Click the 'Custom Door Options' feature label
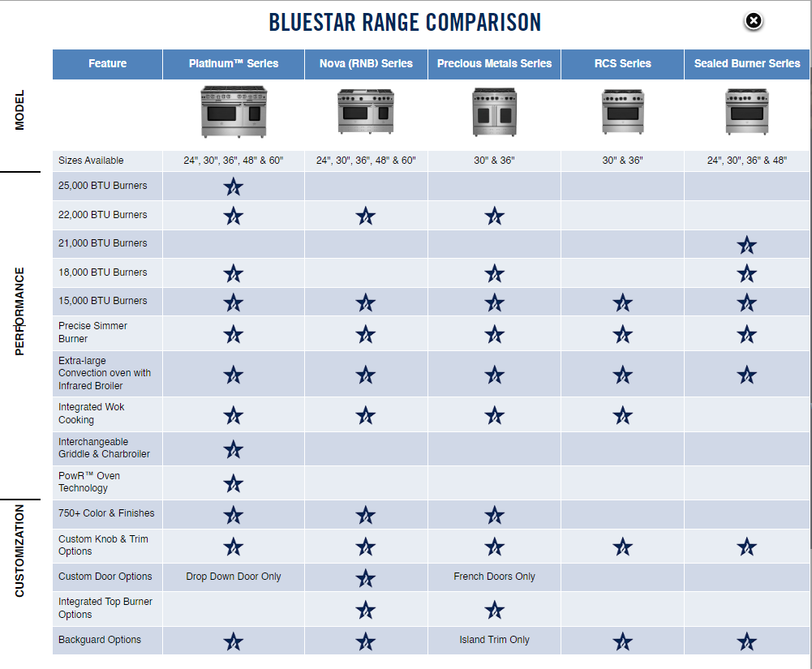The width and height of the screenshot is (812, 669). (105, 577)
